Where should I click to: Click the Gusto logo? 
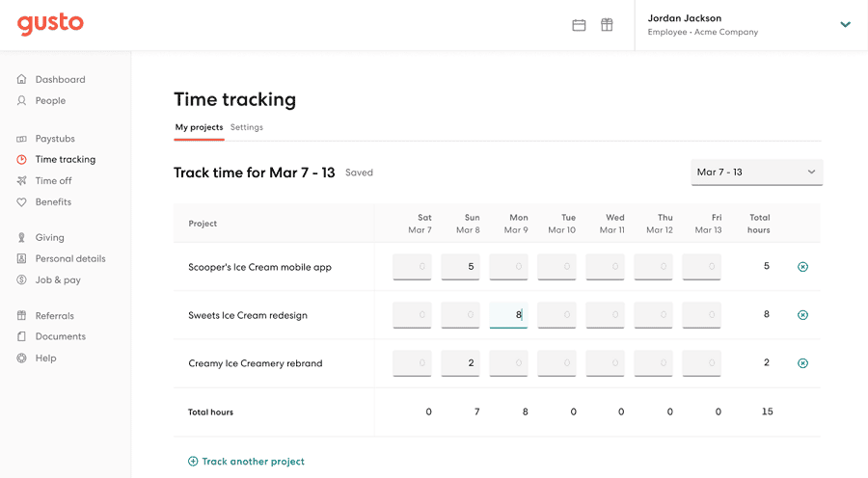click(50, 24)
